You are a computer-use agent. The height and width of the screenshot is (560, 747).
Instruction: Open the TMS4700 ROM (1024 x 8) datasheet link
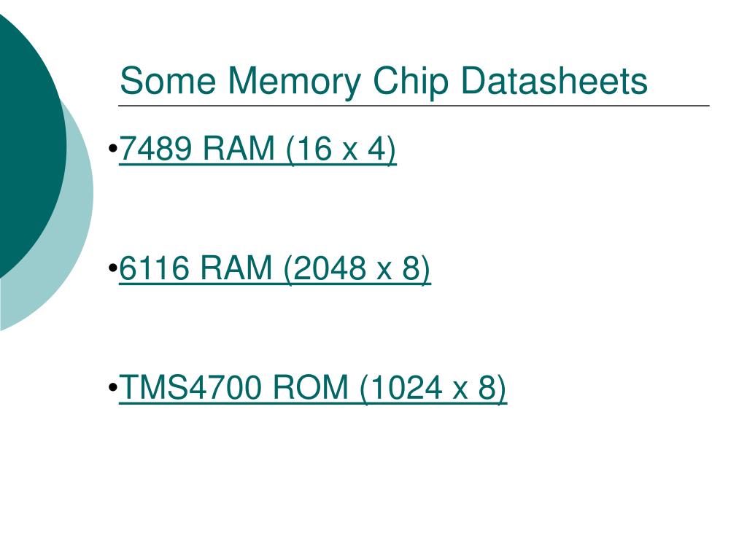pos(312,388)
